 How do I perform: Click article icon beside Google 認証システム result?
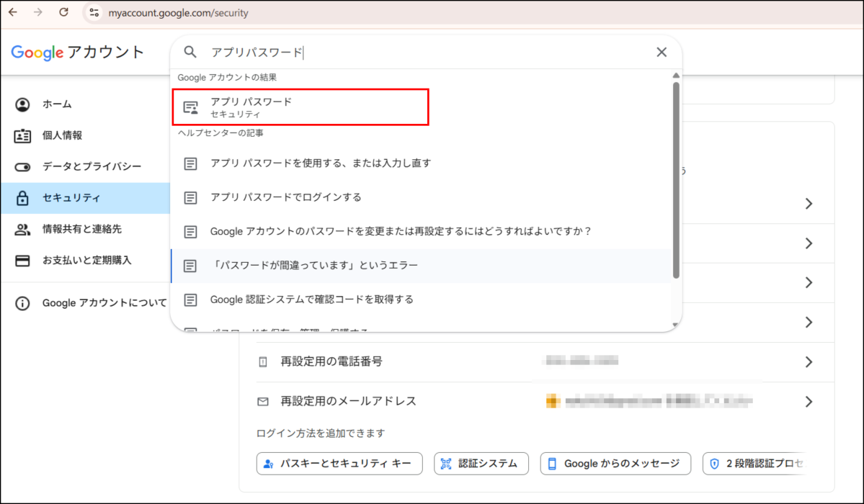tap(190, 300)
